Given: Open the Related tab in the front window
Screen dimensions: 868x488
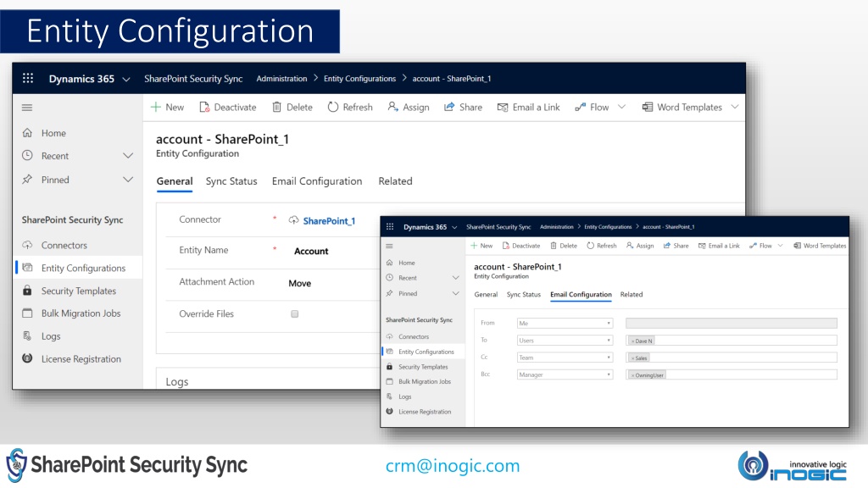Looking at the screenshot, I should [631, 294].
